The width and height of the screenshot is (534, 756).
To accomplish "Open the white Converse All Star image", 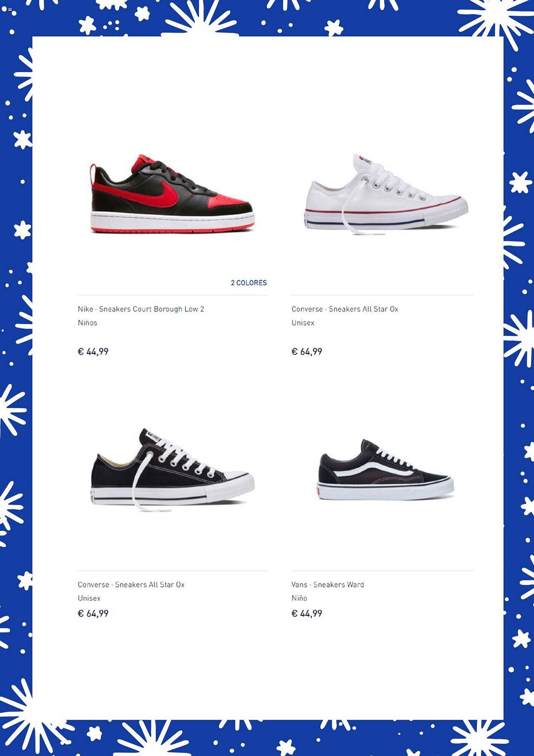I will pyautogui.click(x=386, y=194).
